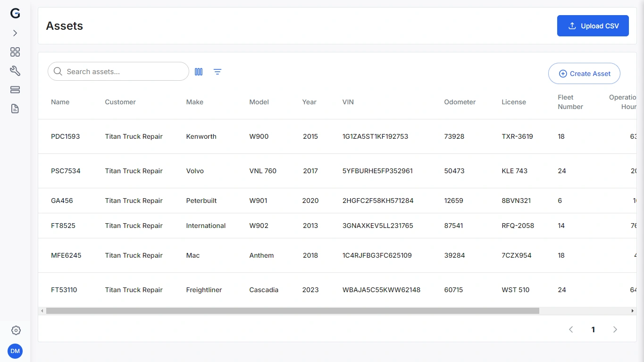Click VIN 3GNAXKEV5LL231765
This screenshot has height=362, width=644.
[x=378, y=226]
